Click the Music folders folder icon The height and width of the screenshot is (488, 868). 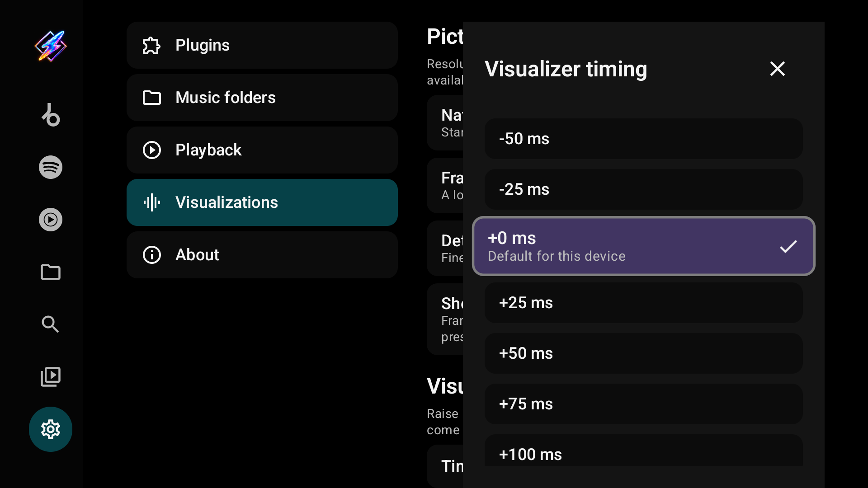(x=151, y=98)
